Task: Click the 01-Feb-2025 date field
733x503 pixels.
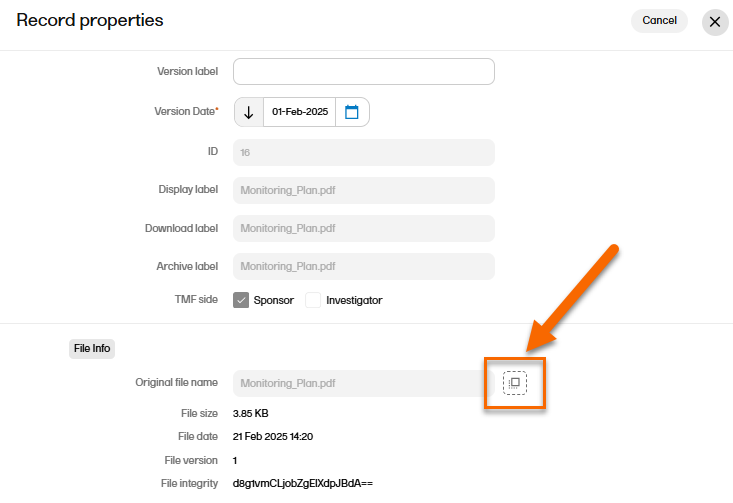Action: point(300,112)
